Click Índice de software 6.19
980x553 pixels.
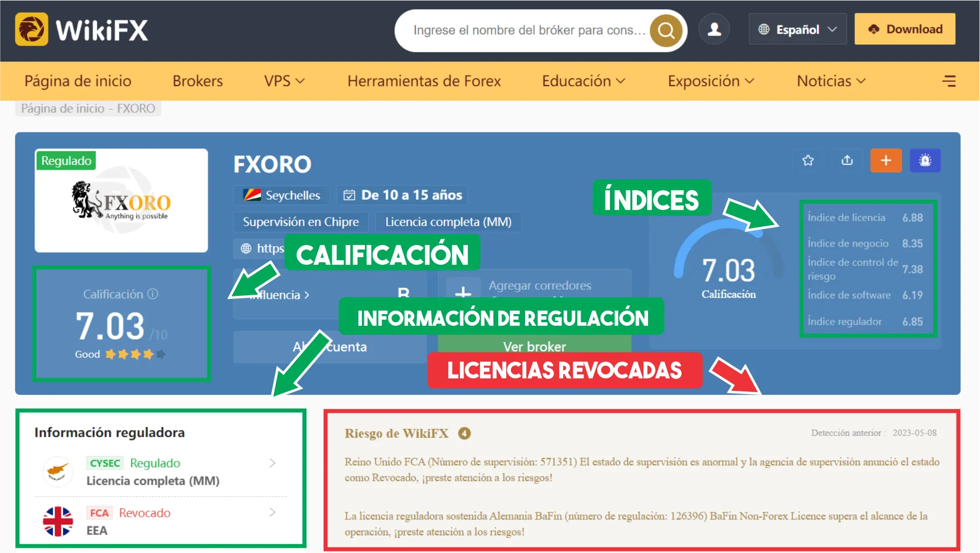[865, 295]
